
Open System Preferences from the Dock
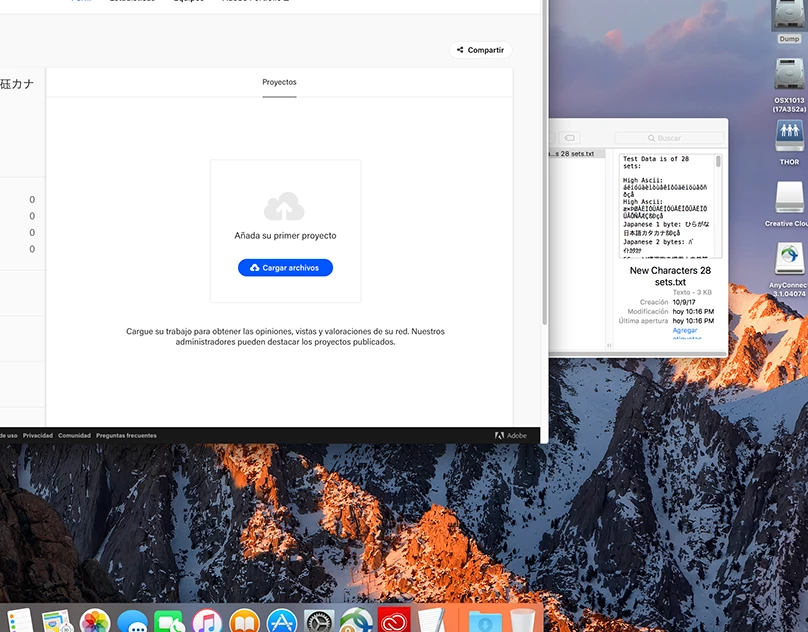[x=319, y=621]
